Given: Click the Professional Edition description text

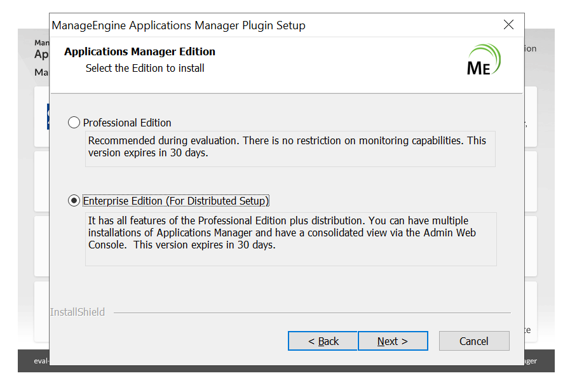Looking at the screenshot, I should [x=287, y=147].
